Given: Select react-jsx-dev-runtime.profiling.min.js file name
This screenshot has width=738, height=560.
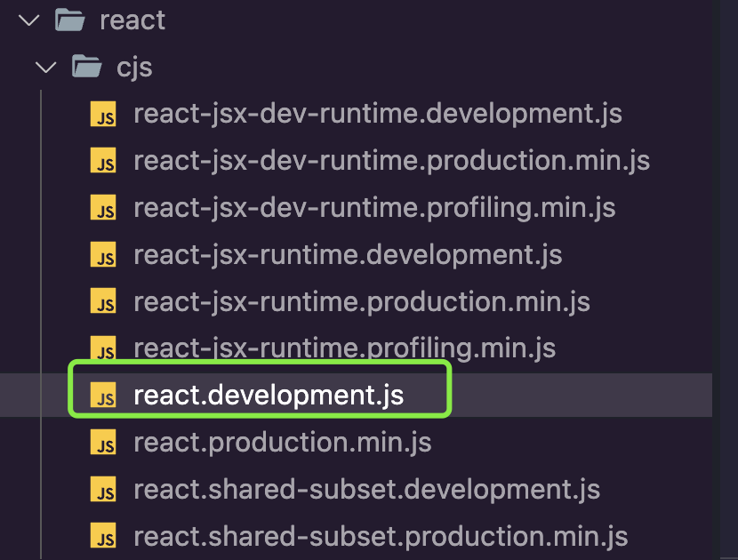Looking at the screenshot, I should click(x=374, y=209).
